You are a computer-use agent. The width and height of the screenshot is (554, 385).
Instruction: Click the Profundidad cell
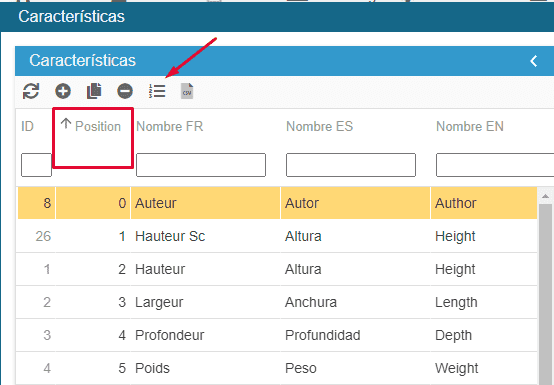point(355,335)
